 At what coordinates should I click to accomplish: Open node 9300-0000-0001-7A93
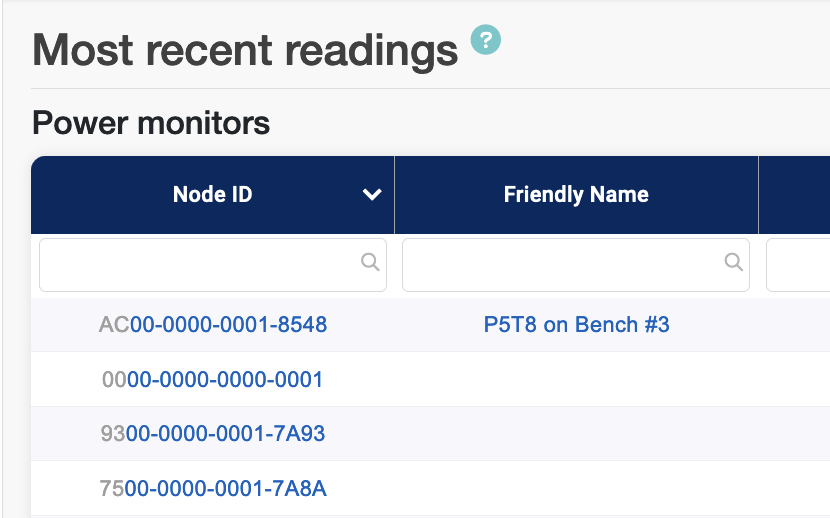click(213, 434)
